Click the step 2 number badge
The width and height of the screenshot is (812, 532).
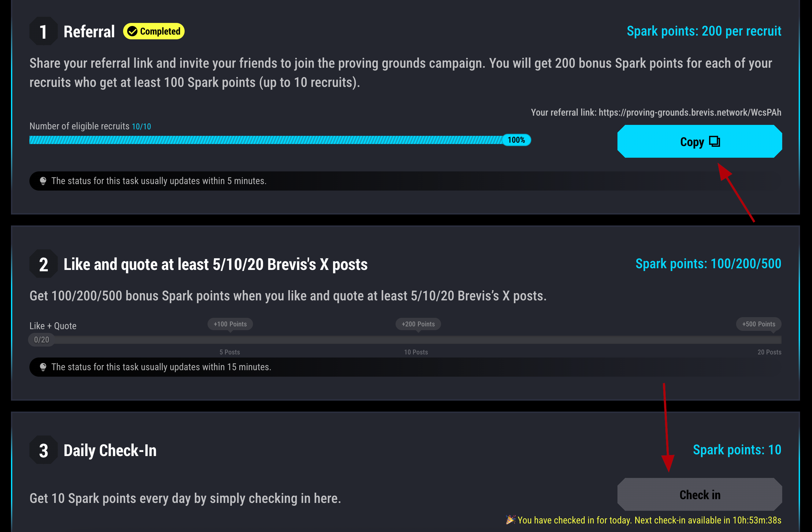pos(43,264)
